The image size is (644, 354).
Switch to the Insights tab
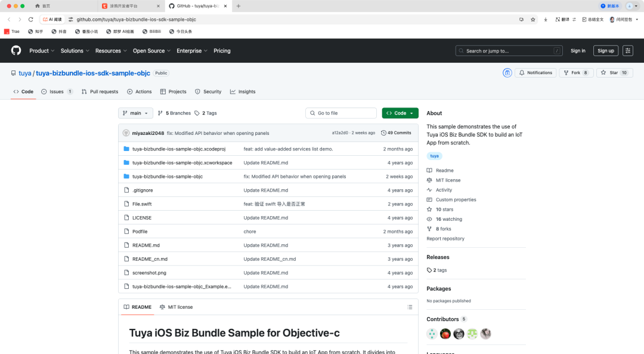pos(243,92)
